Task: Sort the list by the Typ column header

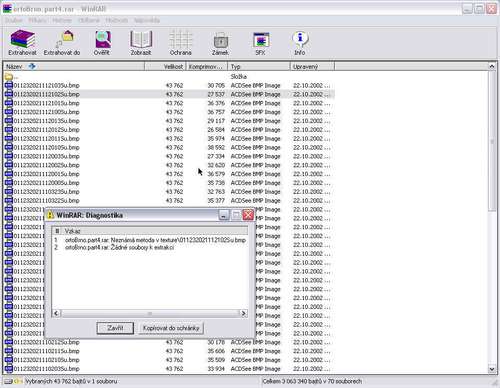Action: (x=259, y=67)
